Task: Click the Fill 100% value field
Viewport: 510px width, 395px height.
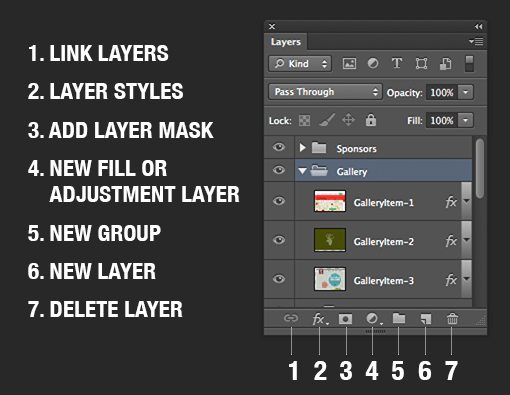Action: click(x=442, y=120)
